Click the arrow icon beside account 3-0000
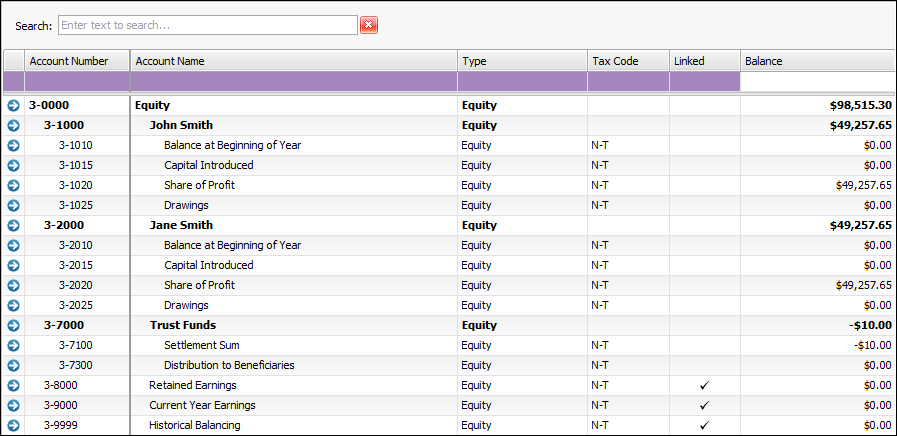 click(x=13, y=105)
